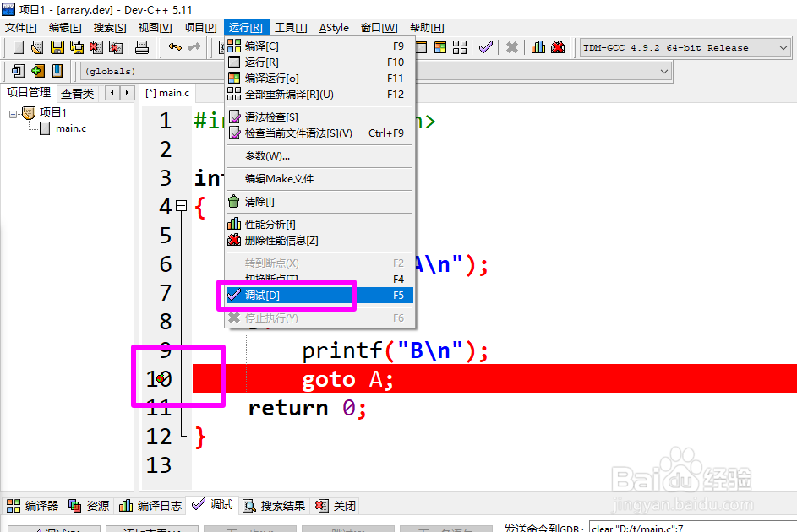
Task: Choose 删除性能信息[Z] menu entry
Action: pyautogui.click(x=320, y=240)
